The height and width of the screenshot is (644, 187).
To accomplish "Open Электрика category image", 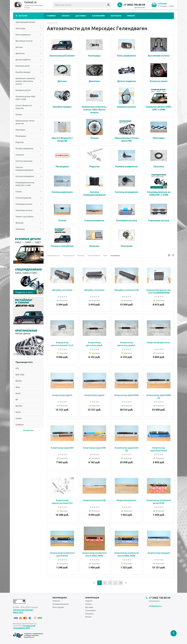I will (127, 235).
